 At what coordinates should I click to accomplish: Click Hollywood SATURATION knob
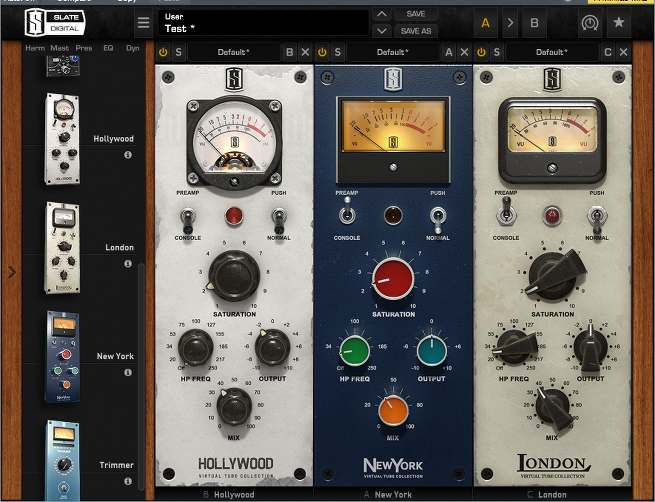tap(234, 276)
